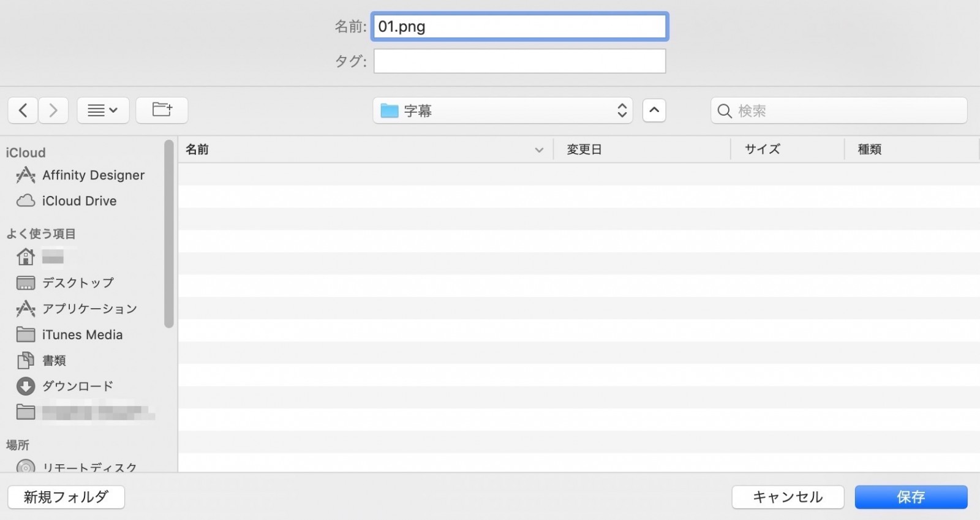Click the home folder icon in the sidebar
The width and height of the screenshot is (980, 520).
26,257
